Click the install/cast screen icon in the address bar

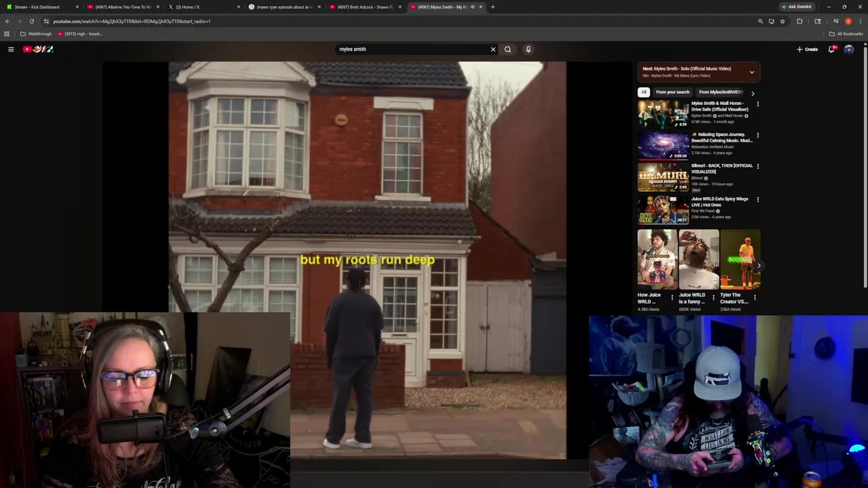pos(771,21)
